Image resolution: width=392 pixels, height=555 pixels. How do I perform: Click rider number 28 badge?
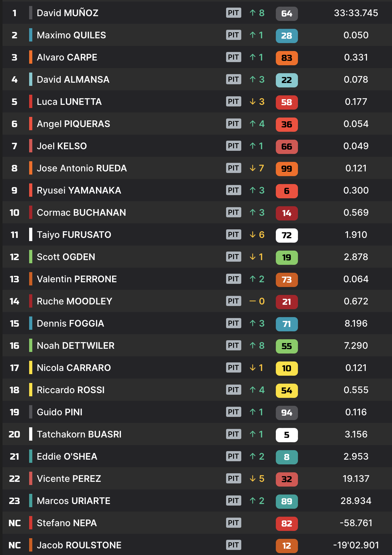click(287, 36)
